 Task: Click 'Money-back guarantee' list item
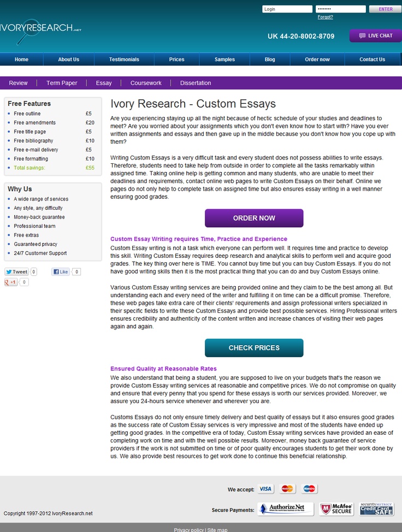(x=39, y=217)
